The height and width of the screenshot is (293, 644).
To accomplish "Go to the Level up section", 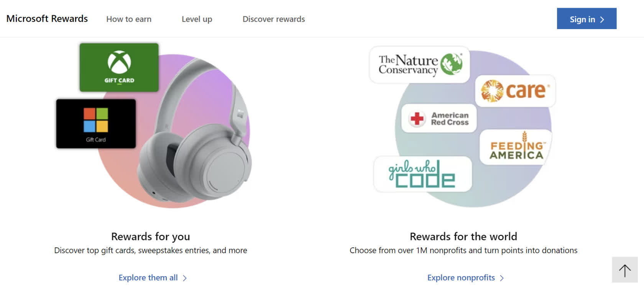I will coord(197,19).
